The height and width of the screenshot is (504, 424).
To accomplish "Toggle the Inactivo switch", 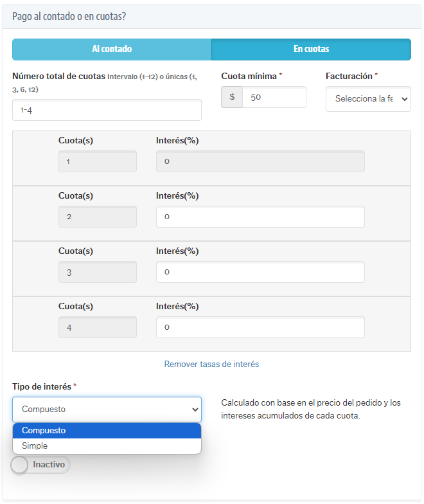I will tap(40, 465).
